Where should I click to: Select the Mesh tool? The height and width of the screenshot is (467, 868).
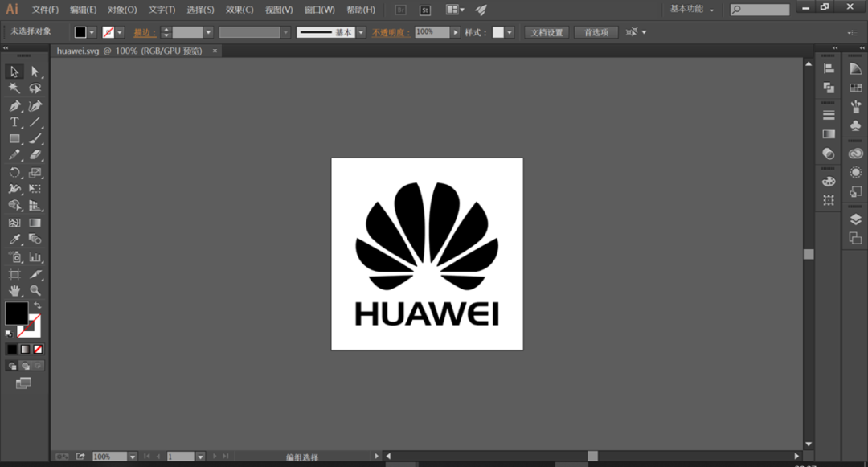pos(14,223)
